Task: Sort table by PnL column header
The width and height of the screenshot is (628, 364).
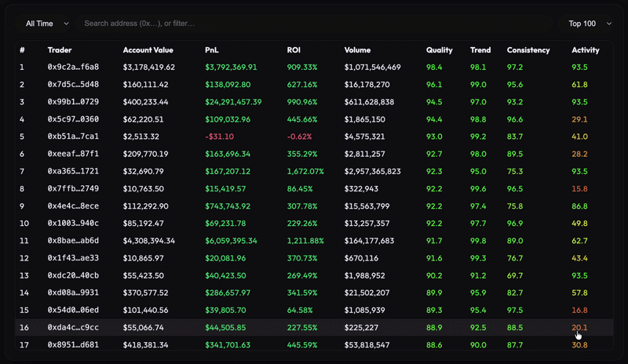Action: coord(212,50)
